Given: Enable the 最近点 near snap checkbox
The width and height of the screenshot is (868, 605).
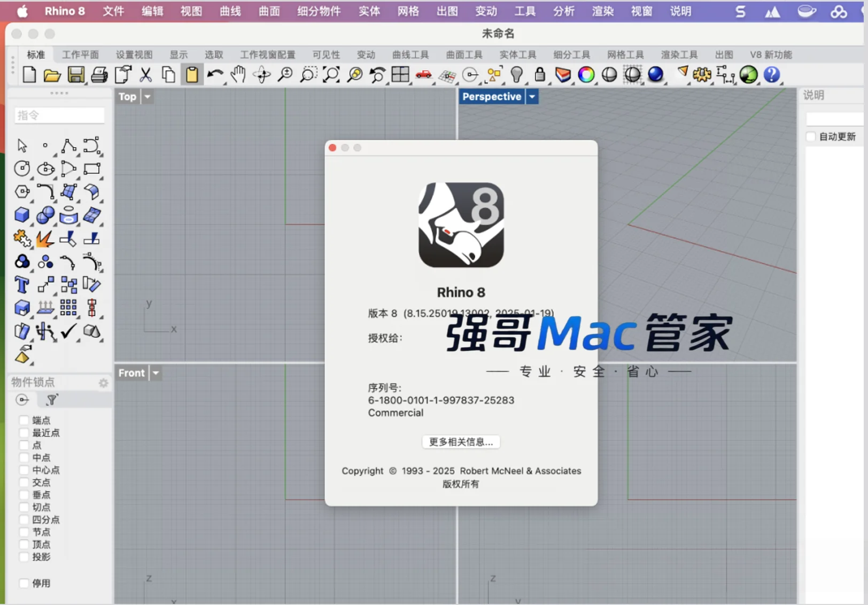Looking at the screenshot, I should pos(24,432).
